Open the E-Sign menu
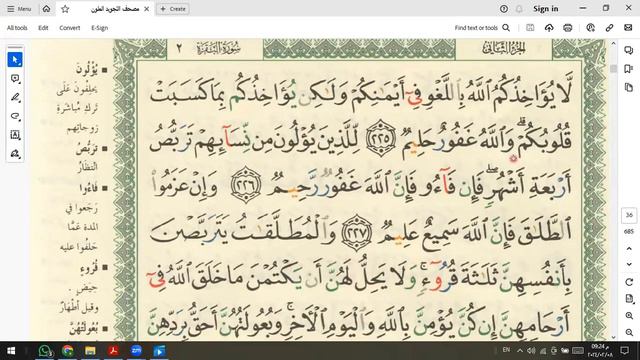The width and height of the screenshot is (640, 360). pos(100,28)
